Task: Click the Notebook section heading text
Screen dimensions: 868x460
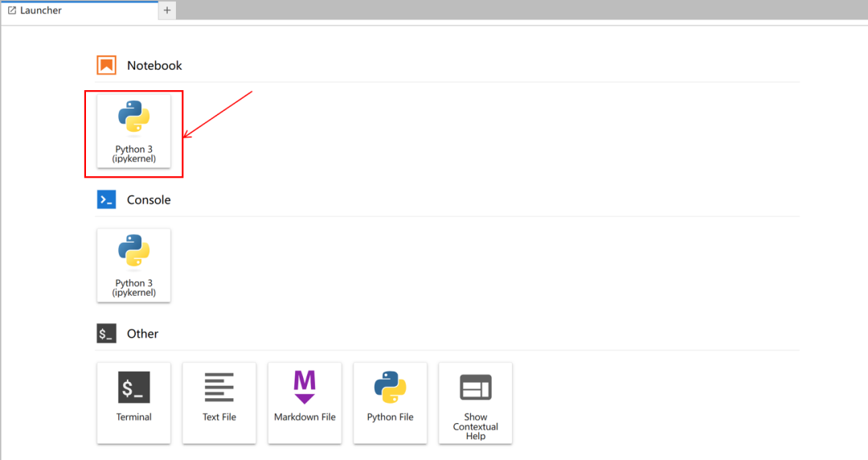Action: 154,65
